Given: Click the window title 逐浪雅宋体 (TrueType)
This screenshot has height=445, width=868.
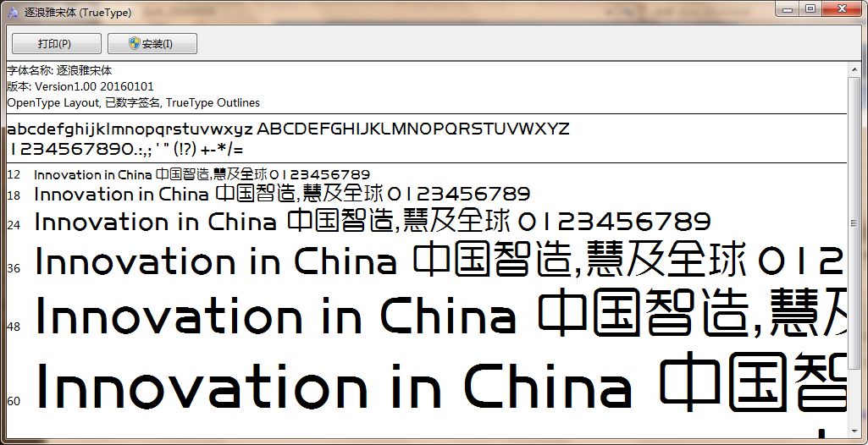Looking at the screenshot, I should point(78,12).
